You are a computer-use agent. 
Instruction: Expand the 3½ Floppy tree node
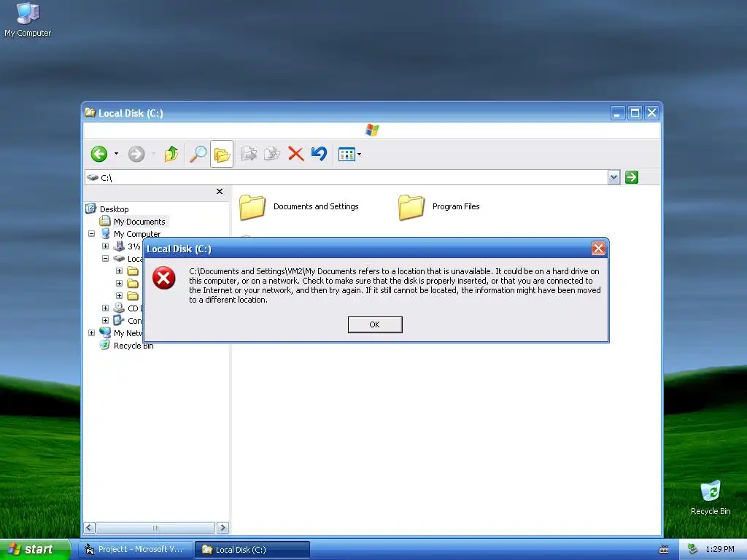click(105, 246)
